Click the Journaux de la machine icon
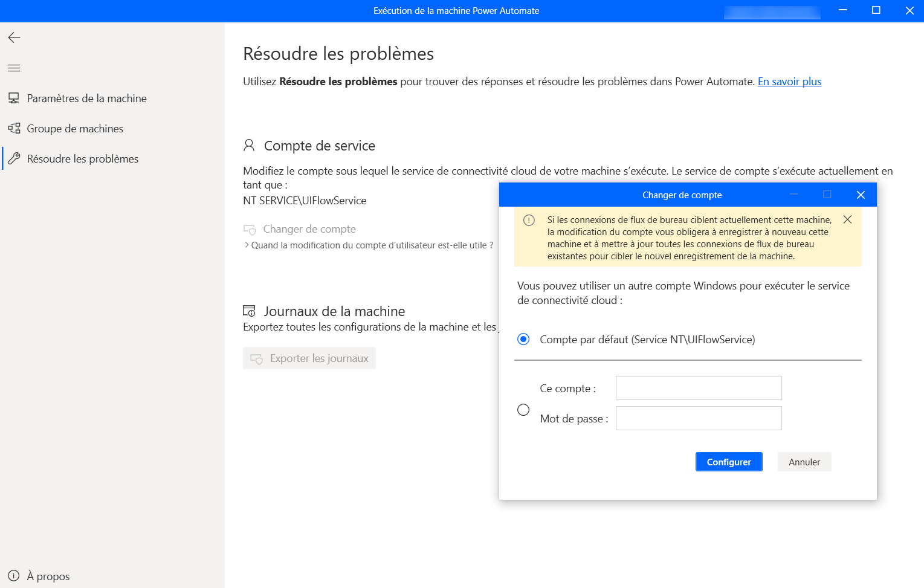The width and height of the screenshot is (924, 588). click(249, 311)
